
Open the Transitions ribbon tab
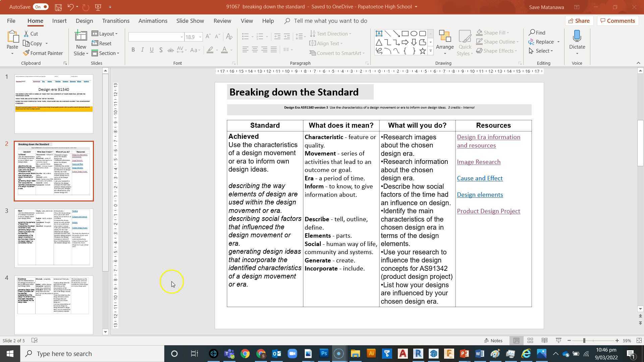(x=116, y=21)
